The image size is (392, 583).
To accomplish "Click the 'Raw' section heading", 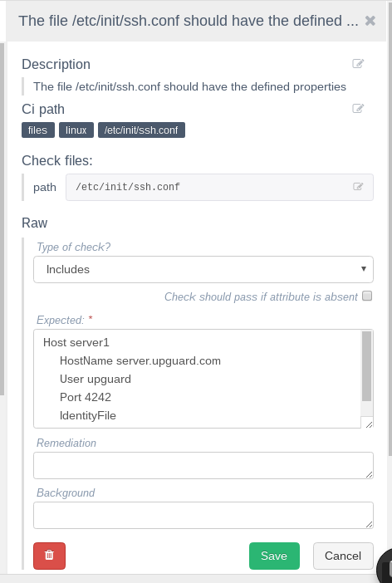I will pos(35,223).
